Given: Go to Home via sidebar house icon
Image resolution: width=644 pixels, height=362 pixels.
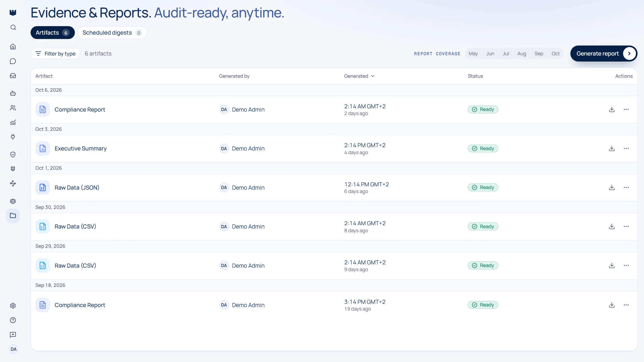Looking at the screenshot, I should [13, 47].
